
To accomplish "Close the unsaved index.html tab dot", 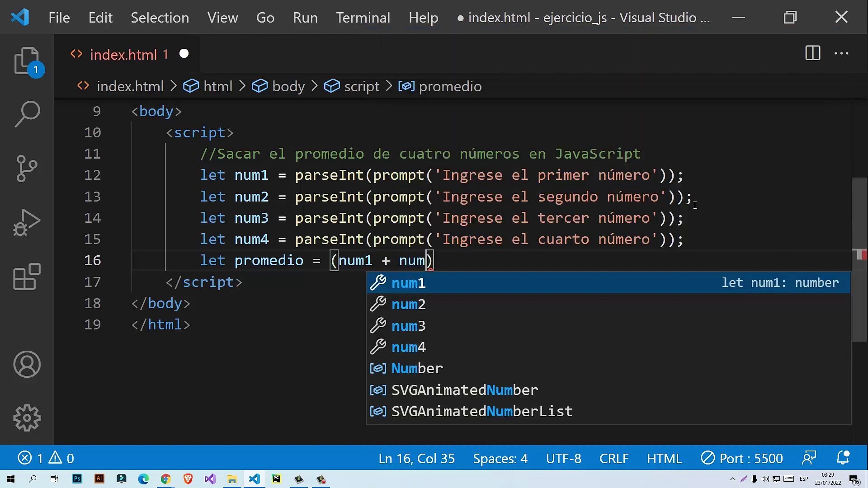I will point(184,54).
